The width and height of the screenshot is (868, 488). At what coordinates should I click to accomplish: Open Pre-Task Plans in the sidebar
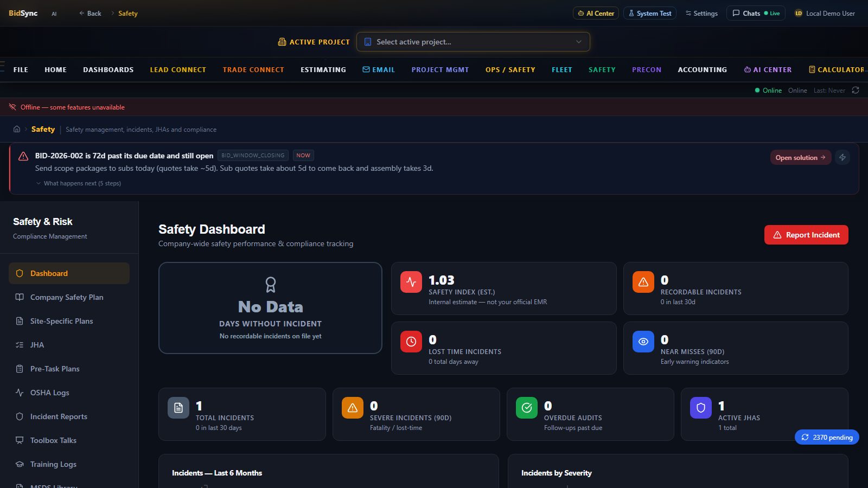pos(69,369)
